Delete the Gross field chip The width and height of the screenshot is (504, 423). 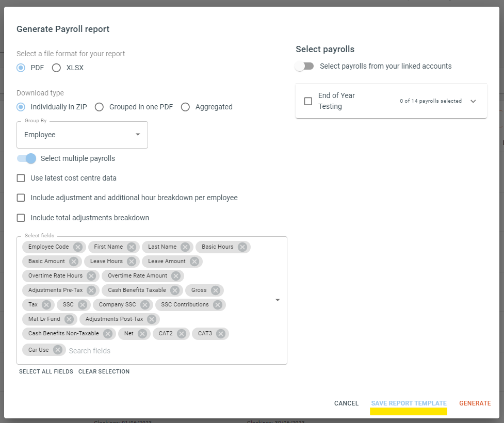click(215, 290)
